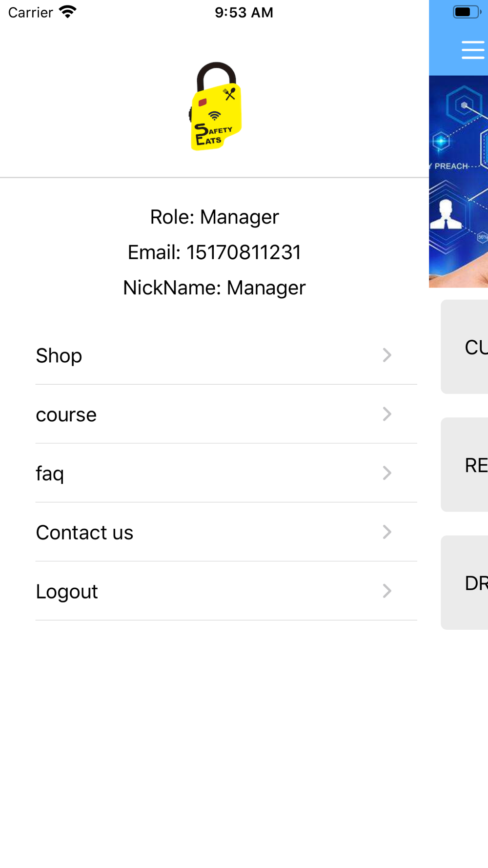Select the faq entry

click(x=226, y=473)
